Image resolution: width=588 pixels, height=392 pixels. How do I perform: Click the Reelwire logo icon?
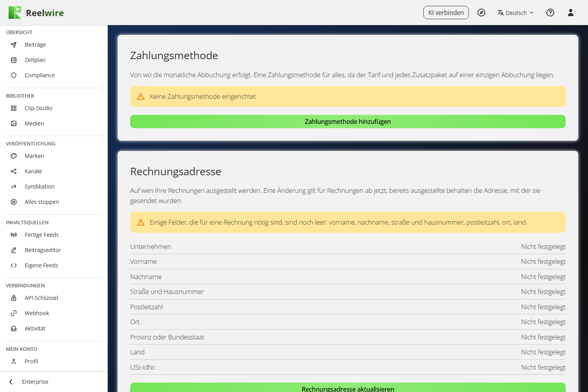click(15, 13)
